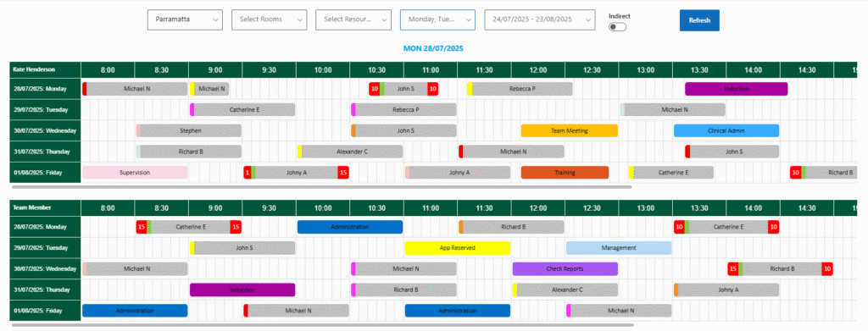This screenshot has height=331, width=868.
Task: Click Team Member's horizontal scrollbar
Action: click(323, 325)
